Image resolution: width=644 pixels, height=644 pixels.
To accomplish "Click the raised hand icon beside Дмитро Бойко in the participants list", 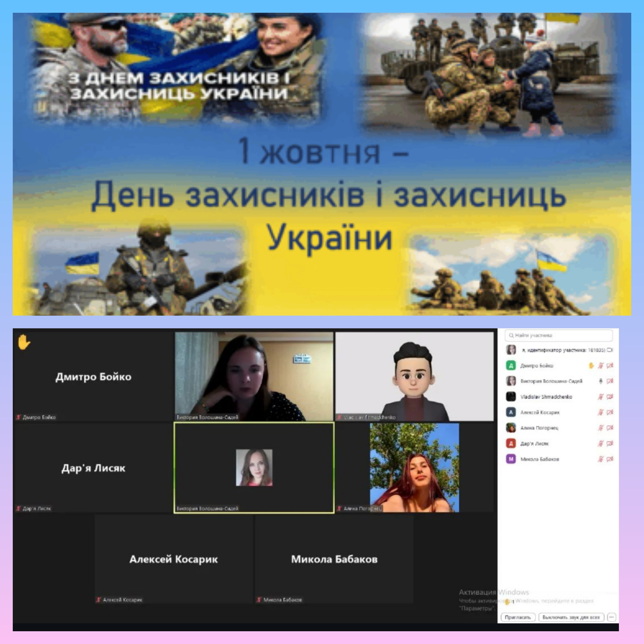I will click(x=591, y=366).
